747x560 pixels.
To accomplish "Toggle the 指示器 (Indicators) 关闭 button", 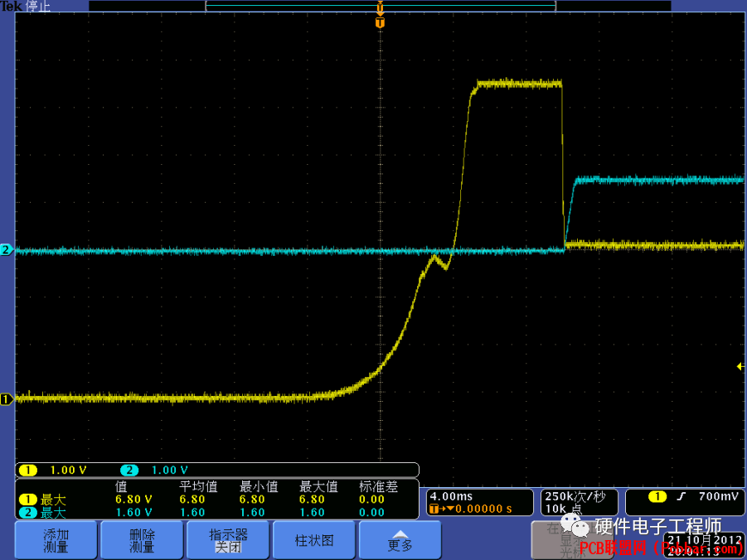I will click(x=228, y=540).
